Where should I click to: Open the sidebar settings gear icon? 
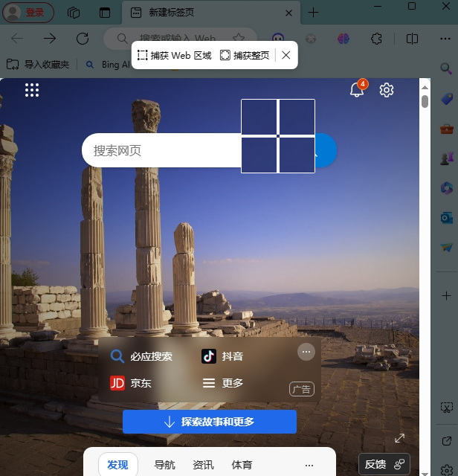coord(447,471)
